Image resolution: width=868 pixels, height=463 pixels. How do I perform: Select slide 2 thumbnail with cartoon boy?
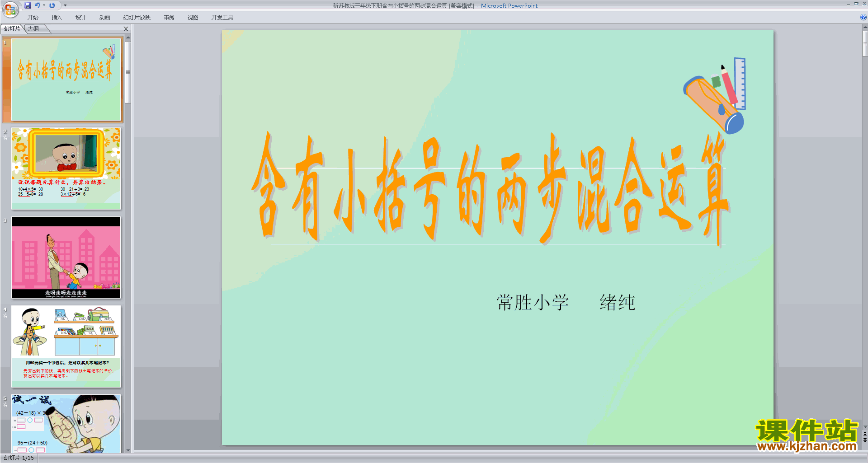pos(66,168)
